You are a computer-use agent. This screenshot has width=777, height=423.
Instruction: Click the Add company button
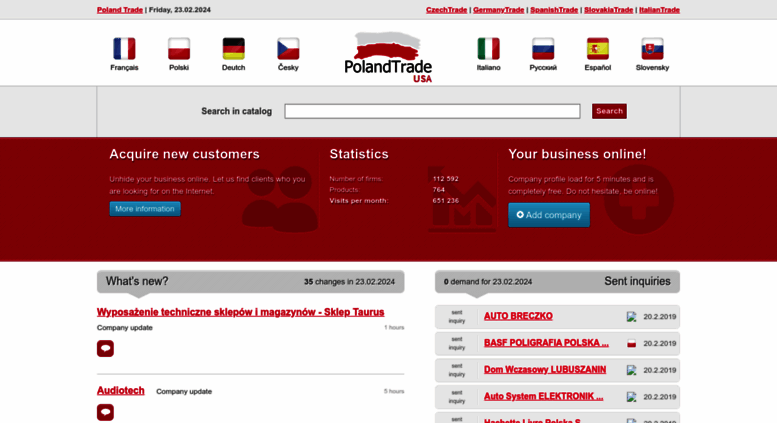click(549, 215)
